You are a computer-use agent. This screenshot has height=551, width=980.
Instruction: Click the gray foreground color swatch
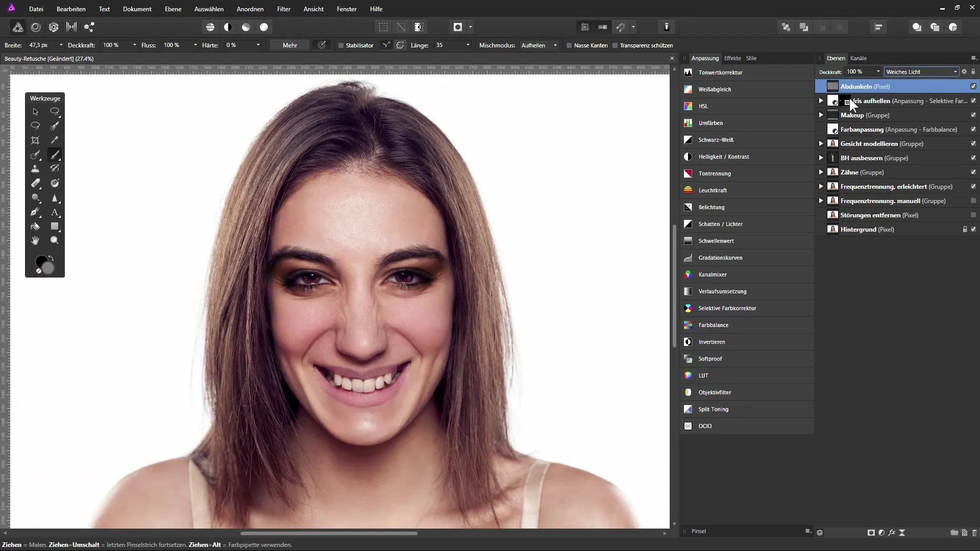[48, 268]
